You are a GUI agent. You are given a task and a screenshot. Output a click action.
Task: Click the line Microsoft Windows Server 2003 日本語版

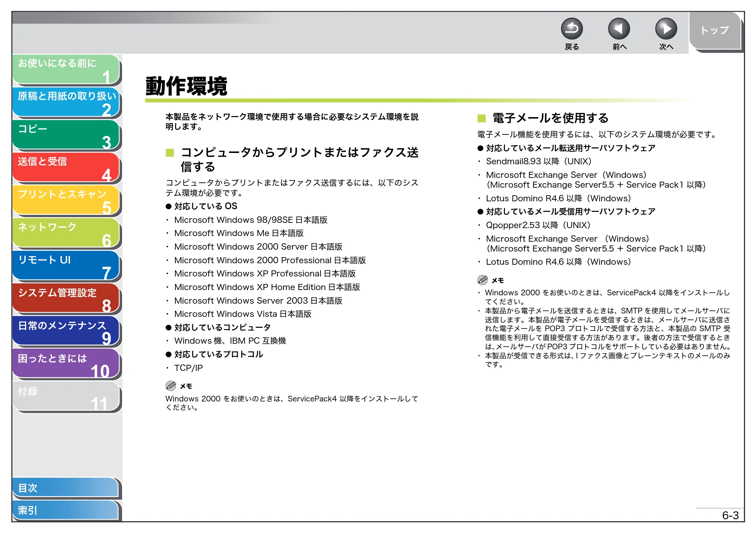258,301
